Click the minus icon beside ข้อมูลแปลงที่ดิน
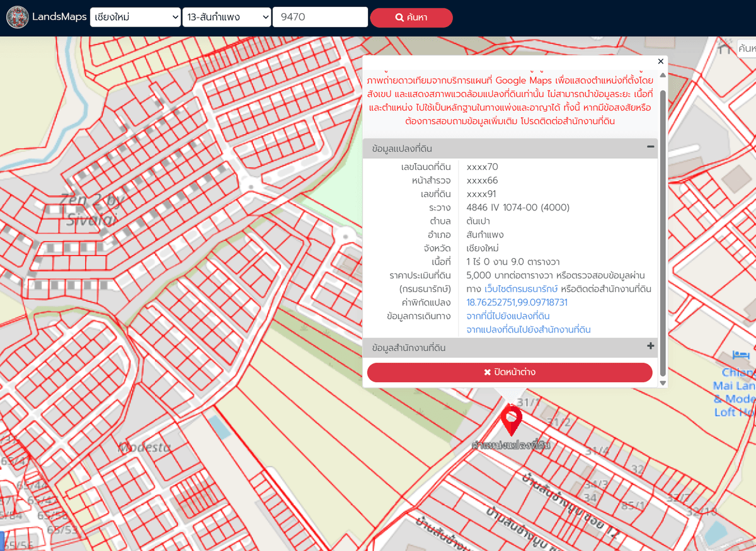The height and width of the screenshot is (551, 756). [x=651, y=147]
